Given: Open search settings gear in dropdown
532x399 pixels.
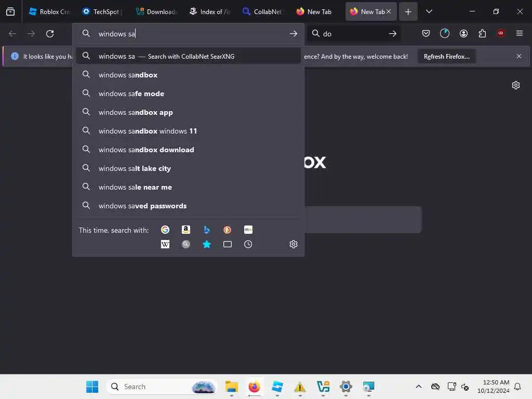Looking at the screenshot, I should (294, 244).
